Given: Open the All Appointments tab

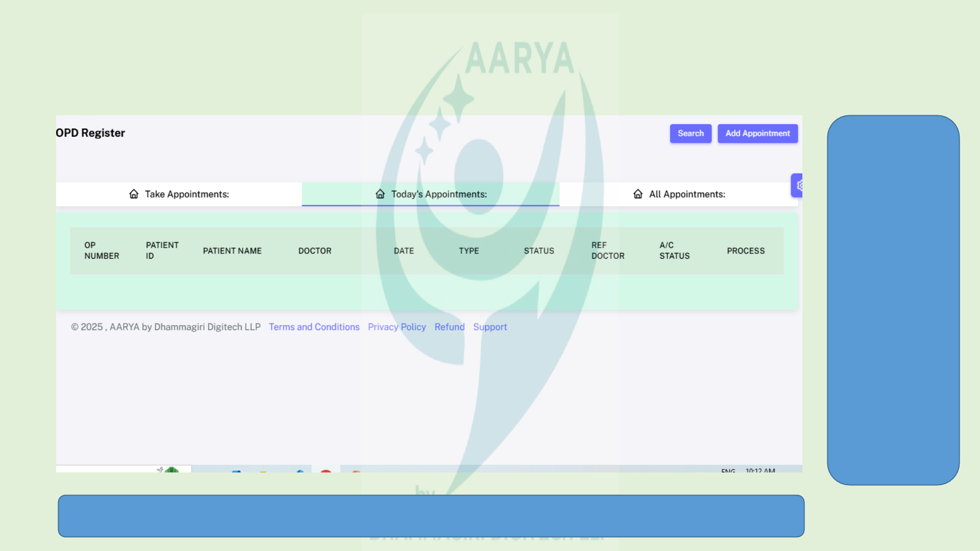Looking at the screenshot, I should [687, 194].
